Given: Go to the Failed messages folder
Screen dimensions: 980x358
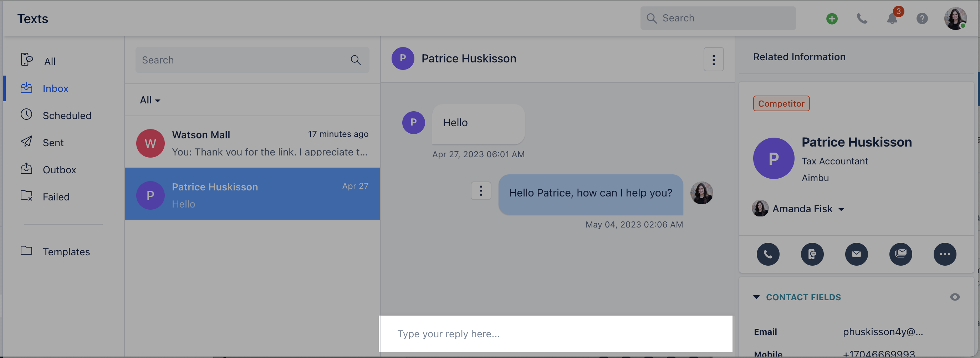Looking at the screenshot, I should [x=56, y=196].
